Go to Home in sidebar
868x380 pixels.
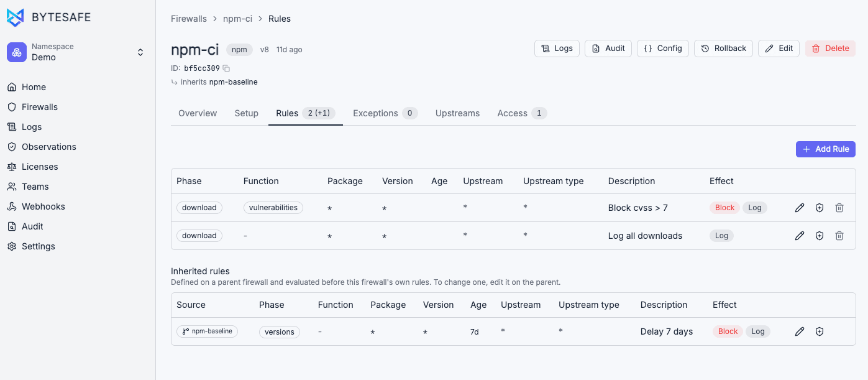click(x=34, y=87)
